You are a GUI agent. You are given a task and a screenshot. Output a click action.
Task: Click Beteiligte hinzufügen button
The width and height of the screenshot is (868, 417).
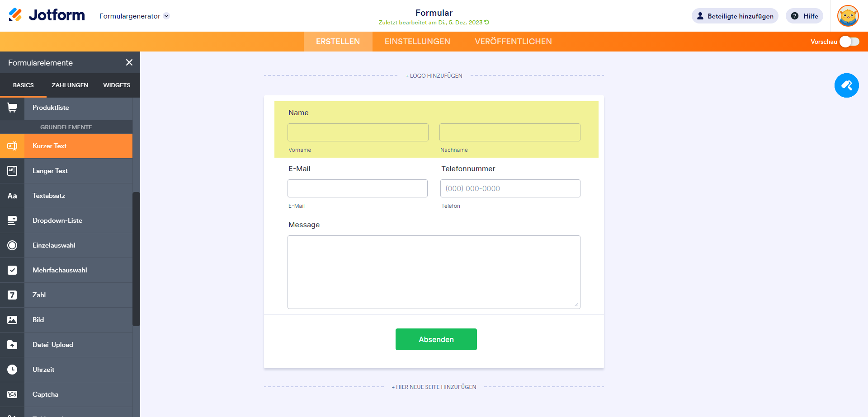pos(735,16)
